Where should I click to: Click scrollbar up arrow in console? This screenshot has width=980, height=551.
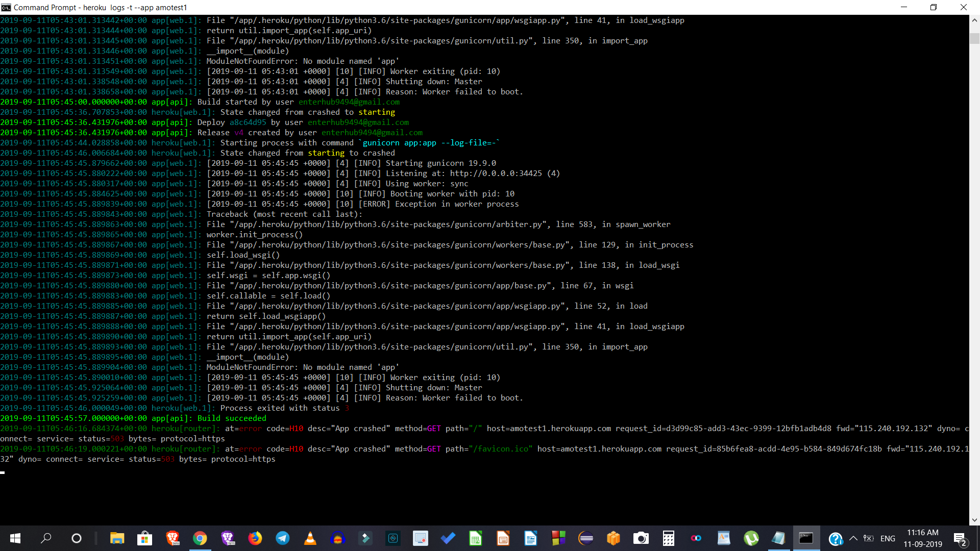(x=974, y=20)
